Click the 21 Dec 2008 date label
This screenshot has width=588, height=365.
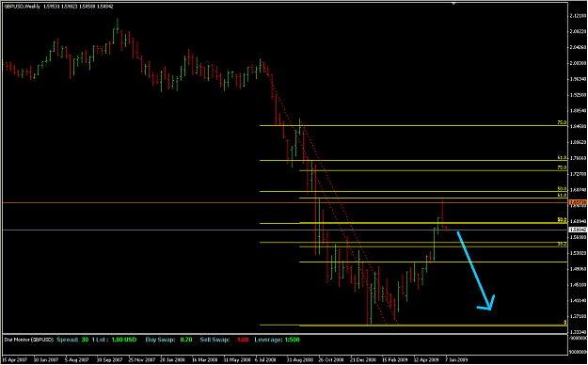pyautogui.click(x=363, y=359)
